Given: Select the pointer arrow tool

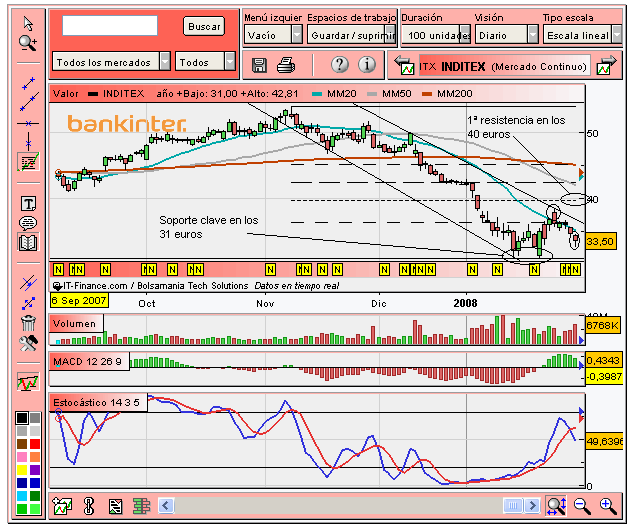Looking at the screenshot, I should coord(28,24).
